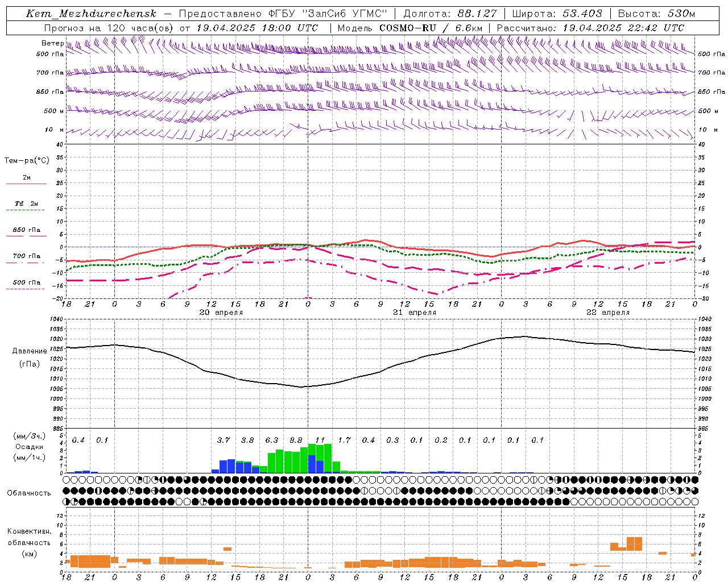Viewport: 728px width, 582px height.
Task: Click the Kem_Mezhdurechensk station title
Action: 91,14
